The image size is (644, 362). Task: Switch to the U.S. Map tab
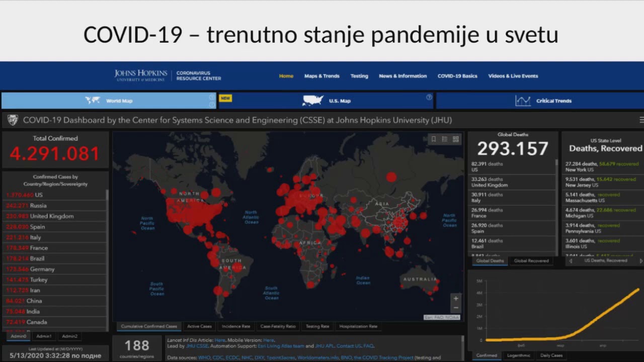[326, 101]
